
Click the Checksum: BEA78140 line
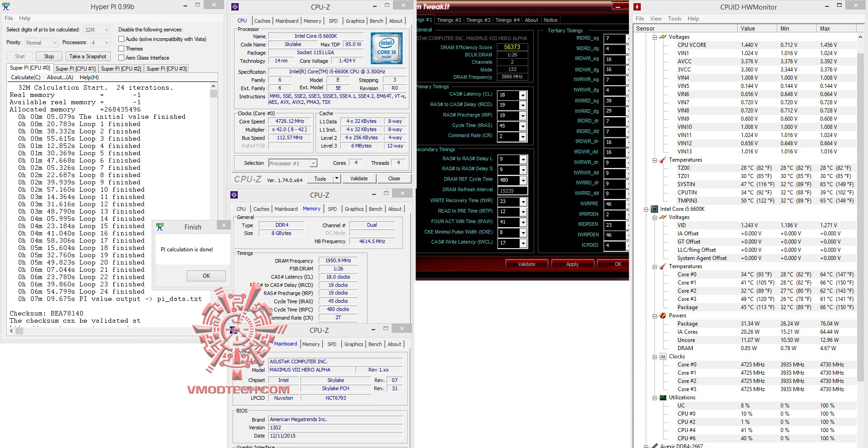46,314
